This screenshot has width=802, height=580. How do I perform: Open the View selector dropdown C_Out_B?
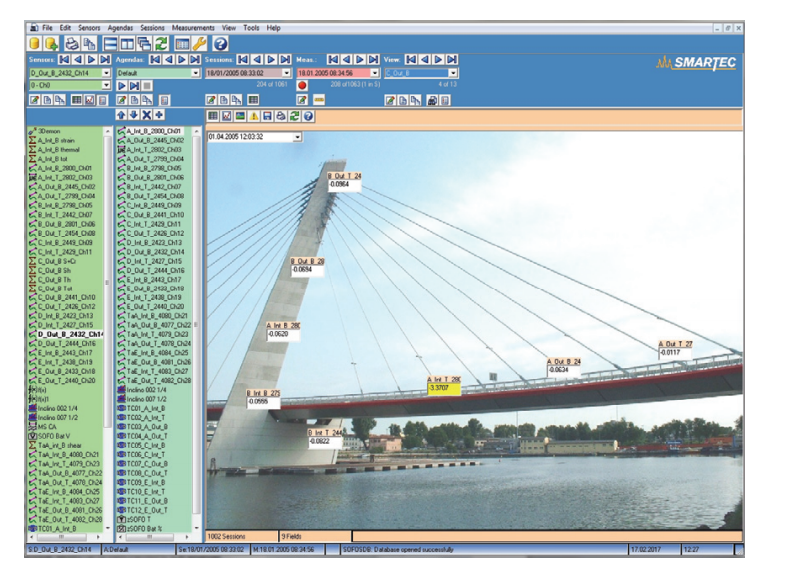[453, 73]
